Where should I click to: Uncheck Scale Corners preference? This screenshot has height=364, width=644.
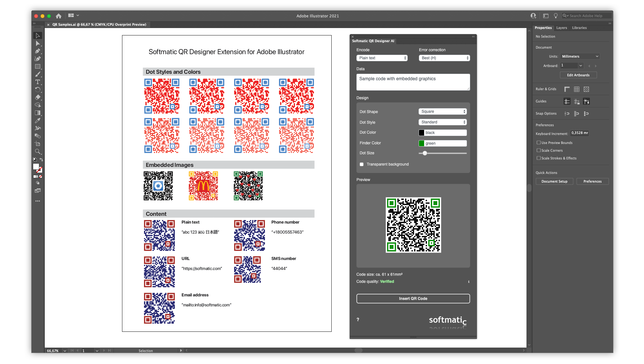point(538,150)
